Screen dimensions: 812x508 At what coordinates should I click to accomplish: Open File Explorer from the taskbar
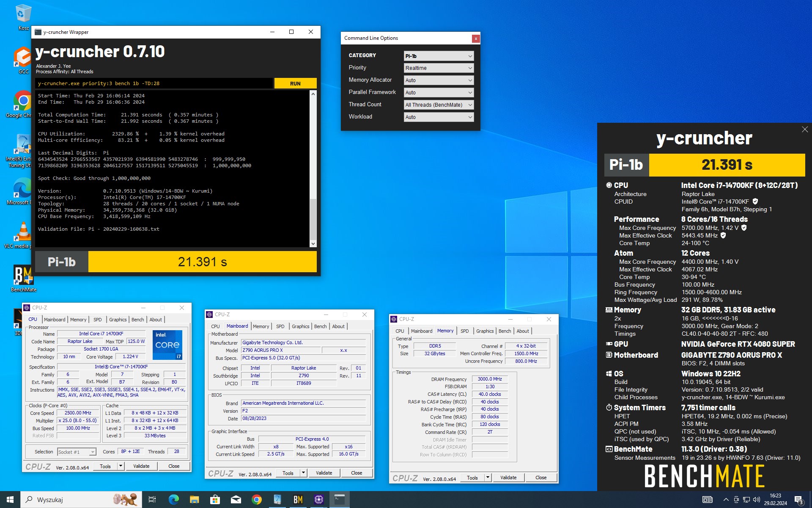click(x=194, y=500)
